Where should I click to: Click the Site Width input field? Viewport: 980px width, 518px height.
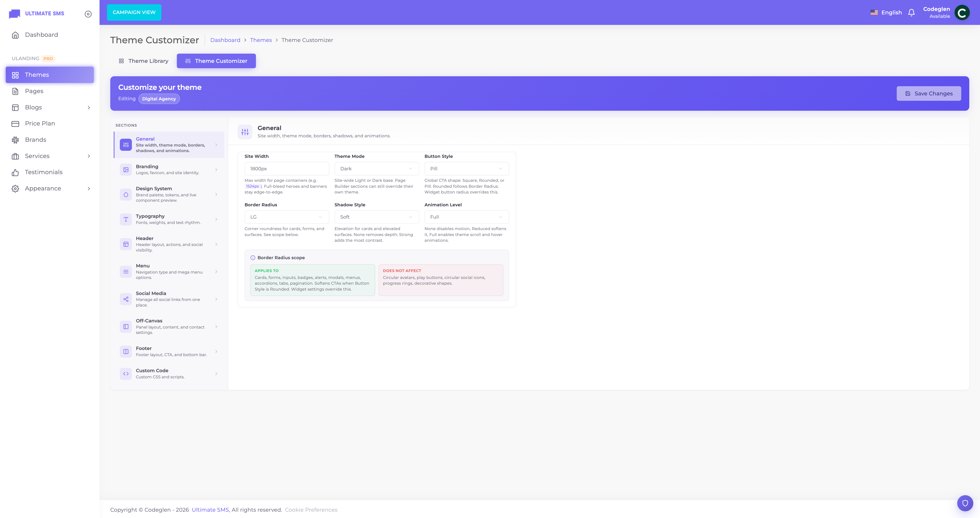[287, 169]
